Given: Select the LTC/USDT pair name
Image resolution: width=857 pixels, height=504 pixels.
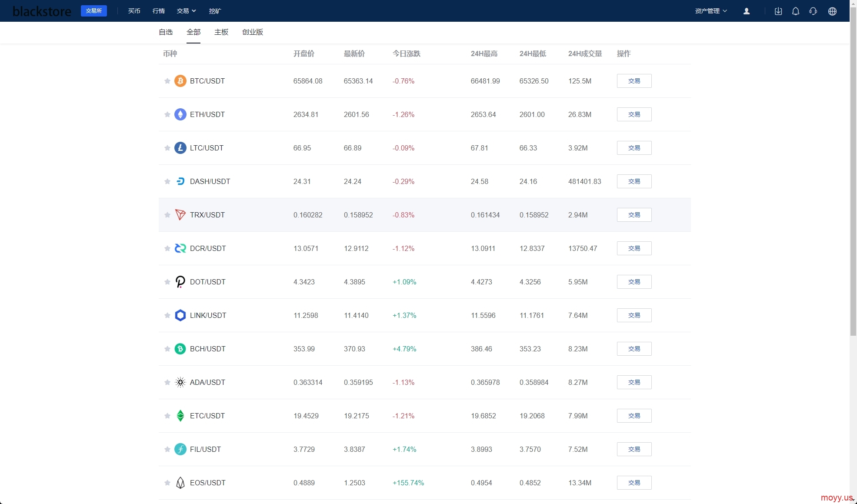Looking at the screenshot, I should [x=207, y=148].
